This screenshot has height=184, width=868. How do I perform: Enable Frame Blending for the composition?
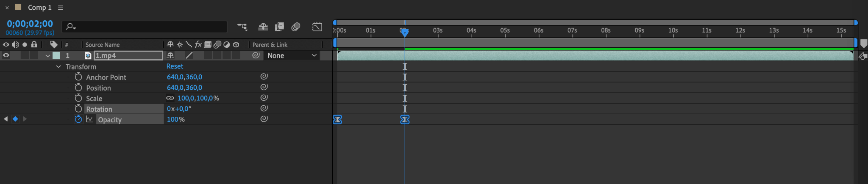click(279, 27)
